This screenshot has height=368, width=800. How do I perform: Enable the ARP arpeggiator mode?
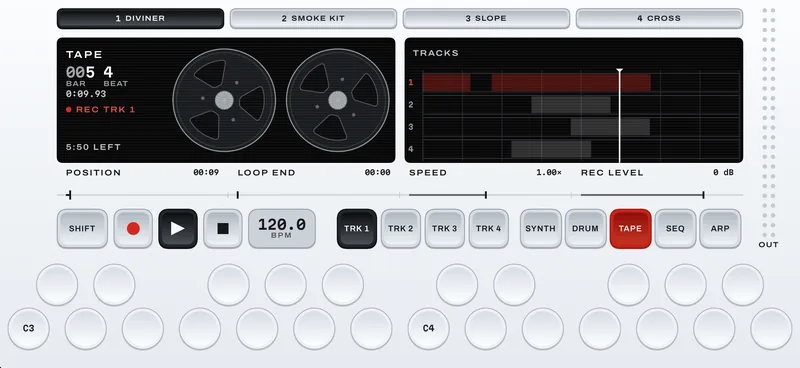[720, 229]
